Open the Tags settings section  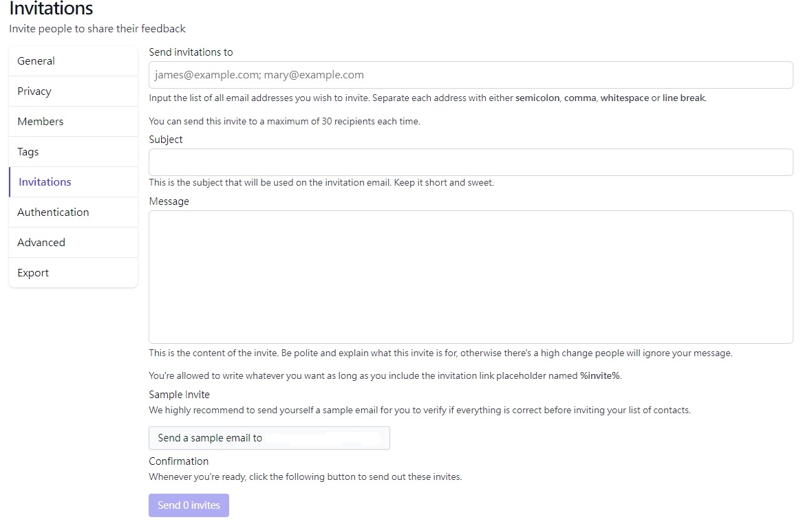[28, 151]
